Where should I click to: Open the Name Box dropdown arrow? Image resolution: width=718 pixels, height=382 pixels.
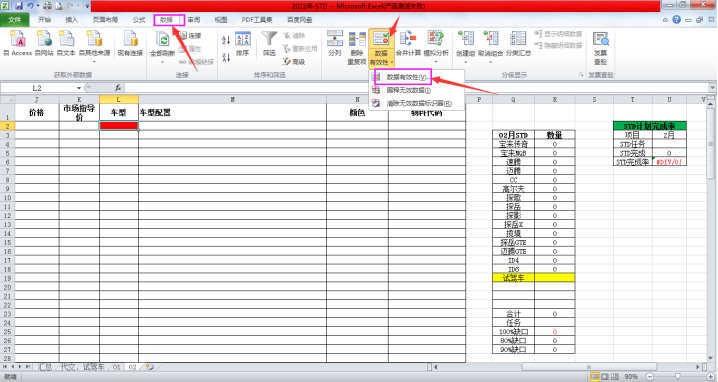coord(79,88)
